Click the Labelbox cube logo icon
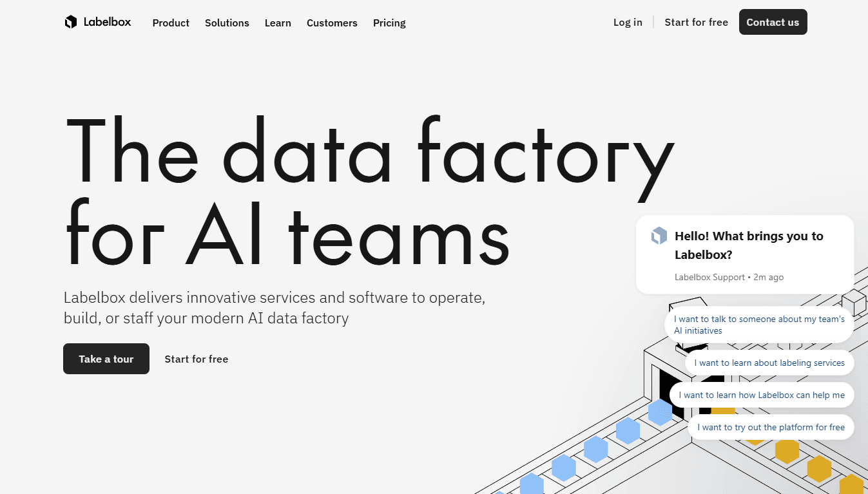This screenshot has width=868, height=494. [71, 23]
